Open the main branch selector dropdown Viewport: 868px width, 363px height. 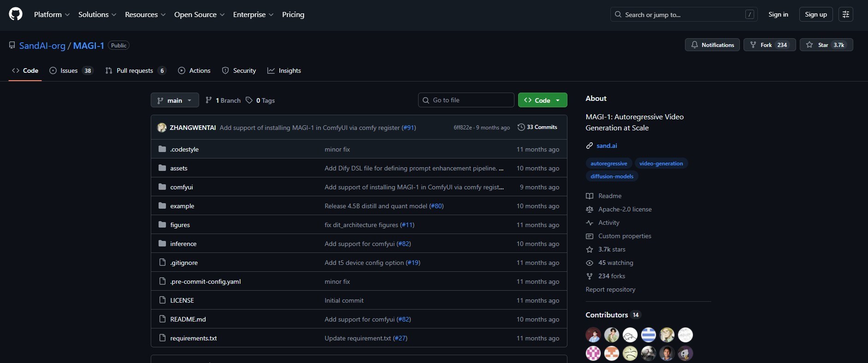[175, 100]
